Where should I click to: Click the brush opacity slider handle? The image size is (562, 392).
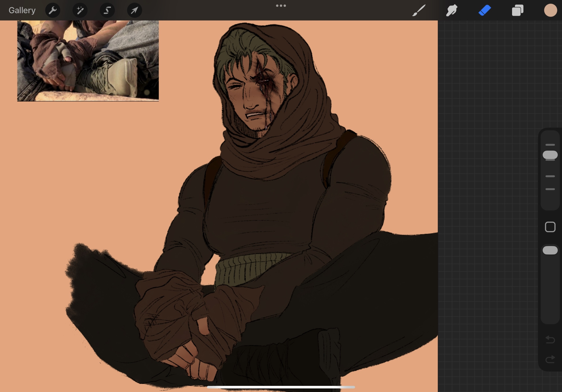click(x=550, y=250)
